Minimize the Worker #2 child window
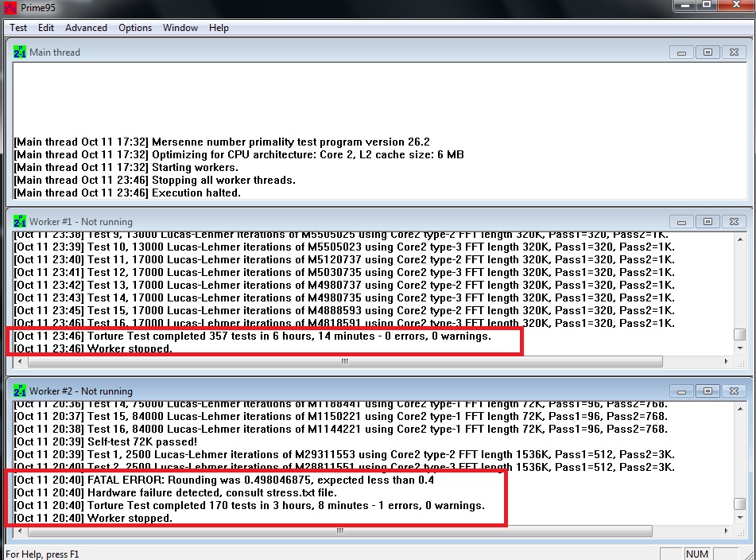Viewport: 756px width, 560px height. click(681, 391)
